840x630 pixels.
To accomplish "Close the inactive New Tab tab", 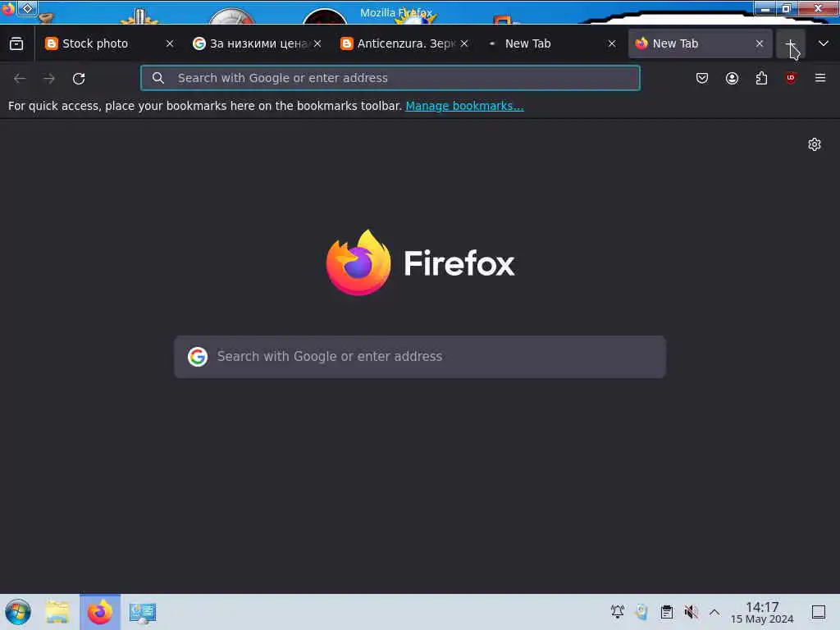I will click(612, 43).
